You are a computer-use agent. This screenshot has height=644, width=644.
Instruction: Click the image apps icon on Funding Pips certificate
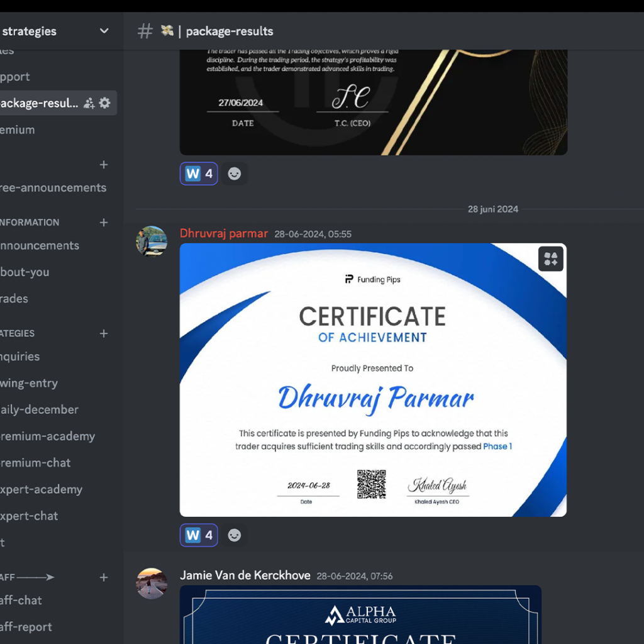pyautogui.click(x=551, y=259)
